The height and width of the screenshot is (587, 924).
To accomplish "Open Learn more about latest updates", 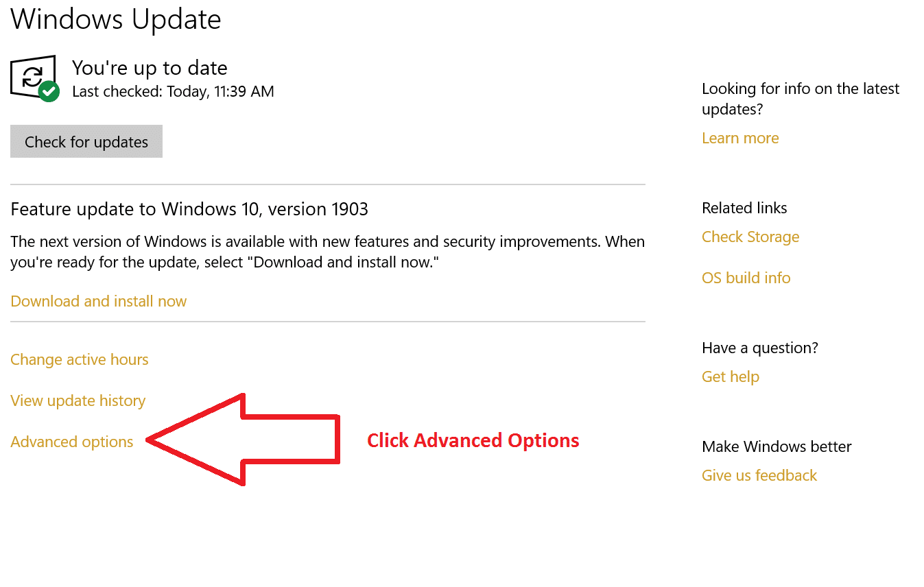I will [739, 137].
